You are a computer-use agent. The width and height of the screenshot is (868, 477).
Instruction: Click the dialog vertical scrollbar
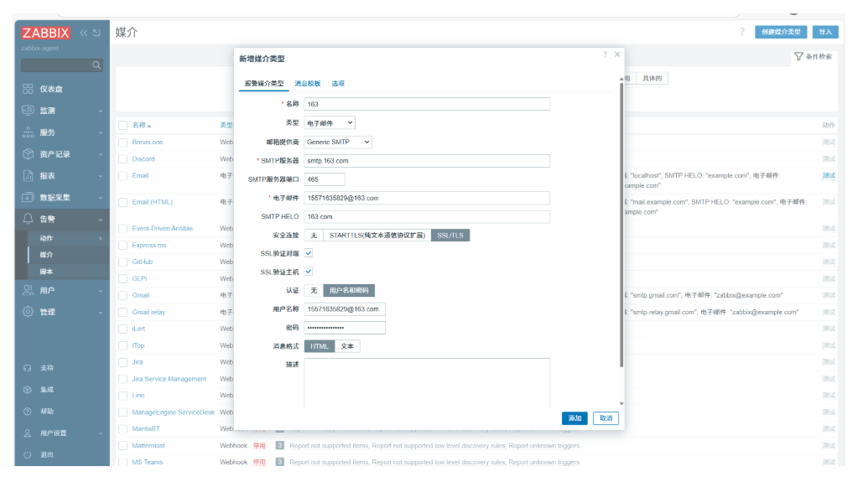coord(621,224)
